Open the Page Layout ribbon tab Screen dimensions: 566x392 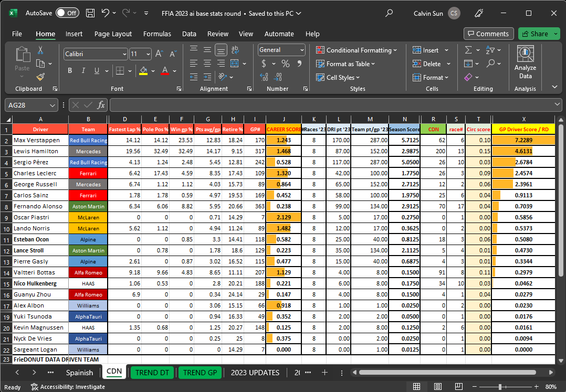click(x=113, y=34)
